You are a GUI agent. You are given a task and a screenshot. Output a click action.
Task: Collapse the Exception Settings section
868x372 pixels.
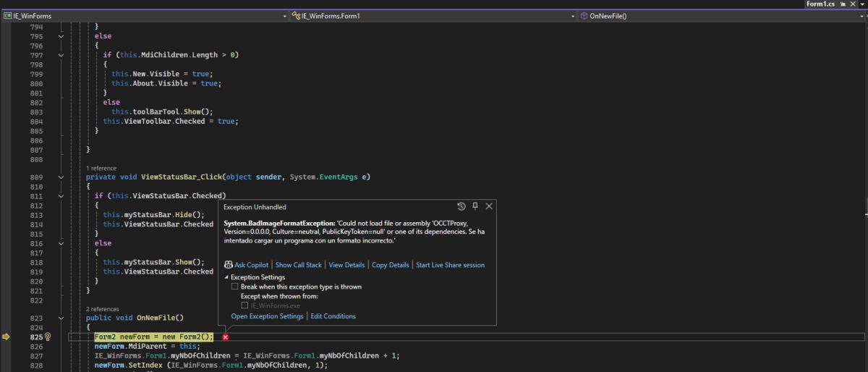pos(226,277)
